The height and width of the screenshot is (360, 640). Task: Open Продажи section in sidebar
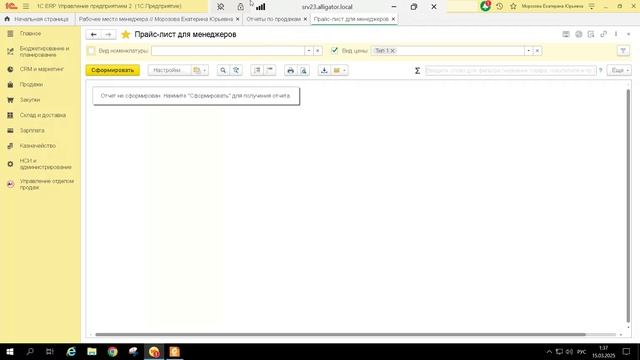31,84
